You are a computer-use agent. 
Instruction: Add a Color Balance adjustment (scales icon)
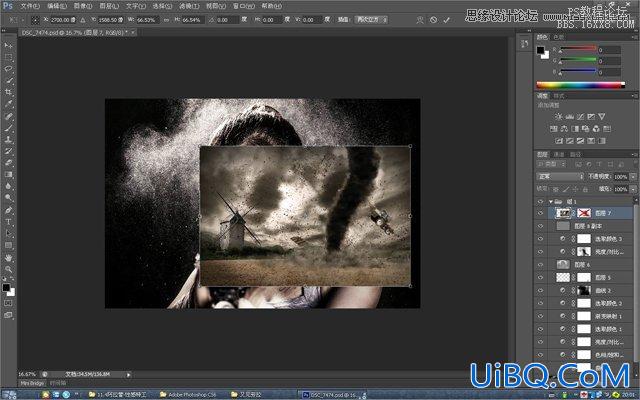pyautogui.click(x=564, y=129)
